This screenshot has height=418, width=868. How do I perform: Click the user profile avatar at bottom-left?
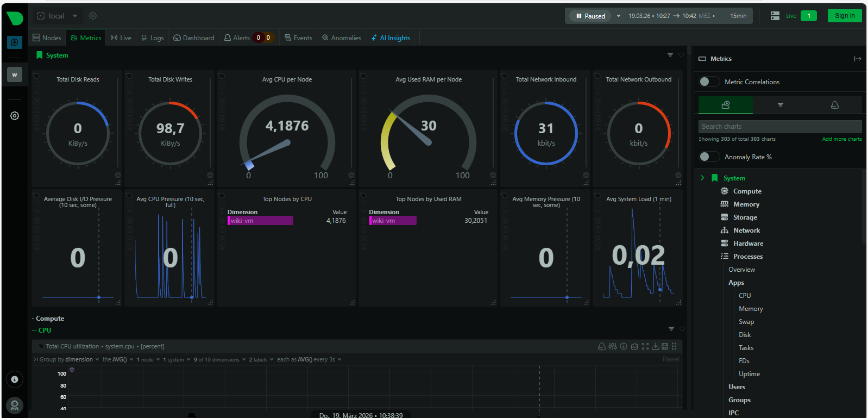[15, 405]
